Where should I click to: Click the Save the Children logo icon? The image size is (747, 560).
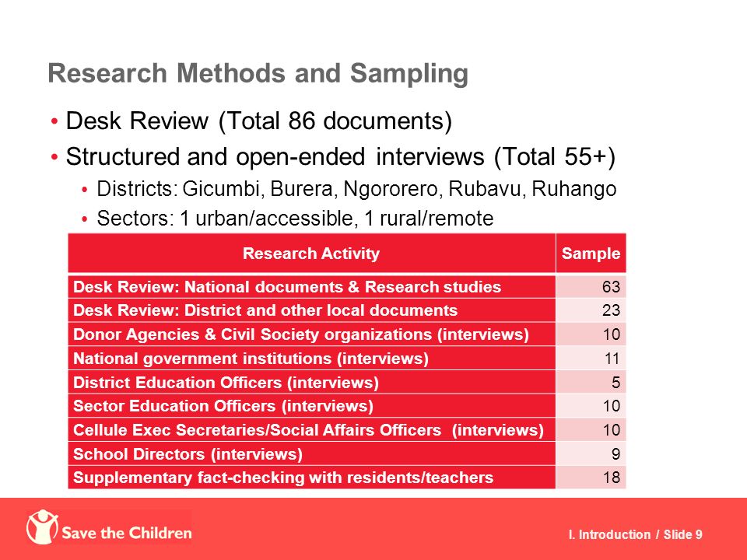pos(42,527)
